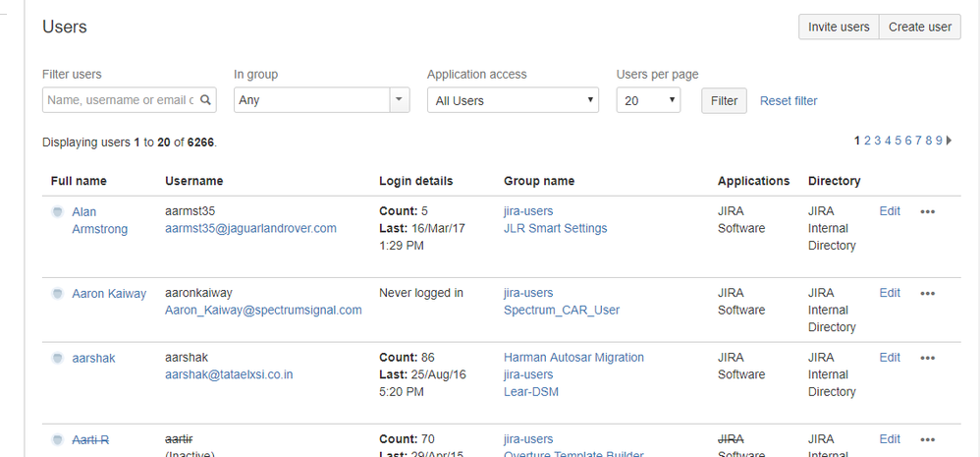Open jira-users group for Alan Armstrong
This screenshot has height=457, width=980.
click(528, 211)
